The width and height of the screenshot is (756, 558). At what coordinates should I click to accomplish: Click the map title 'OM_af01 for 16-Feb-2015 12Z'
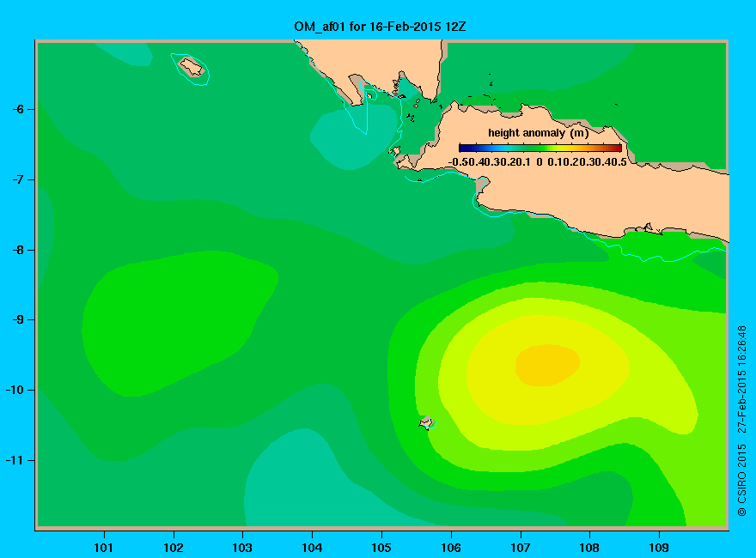coord(380,27)
